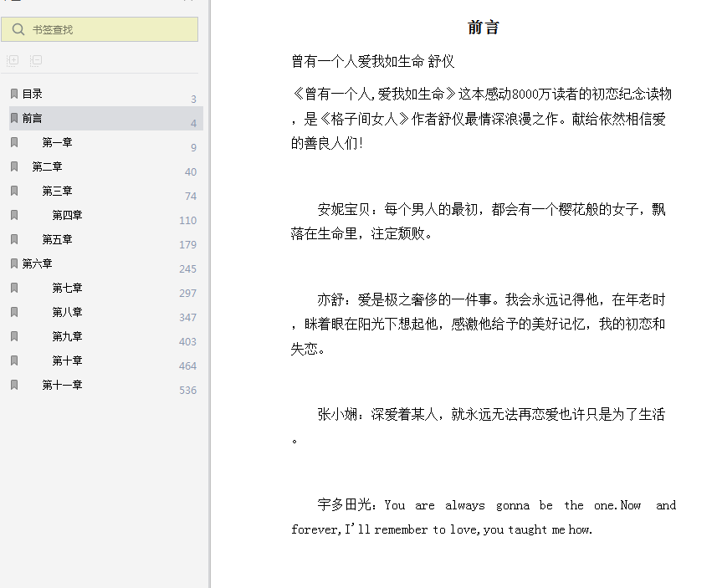This screenshot has width=722, height=588.
Task: Click page number 9 for 第一章
Action: 193,148
